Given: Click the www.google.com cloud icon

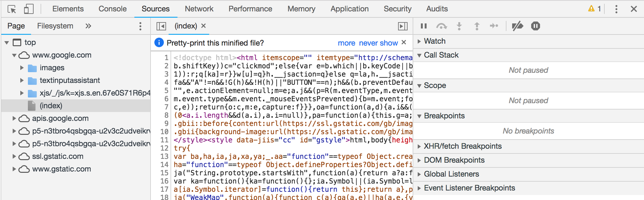Looking at the screenshot, I should (x=24, y=55).
